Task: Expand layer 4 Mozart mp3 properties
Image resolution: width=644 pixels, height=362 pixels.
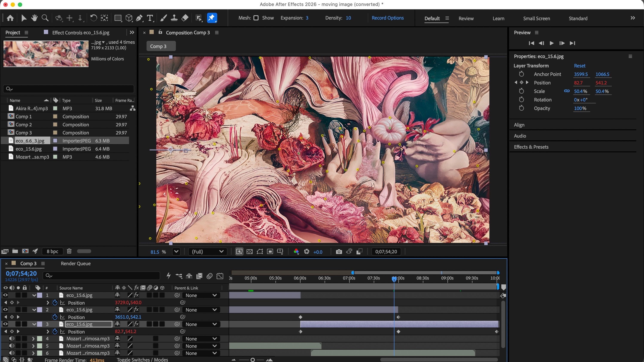Action: pyautogui.click(x=33, y=339)
